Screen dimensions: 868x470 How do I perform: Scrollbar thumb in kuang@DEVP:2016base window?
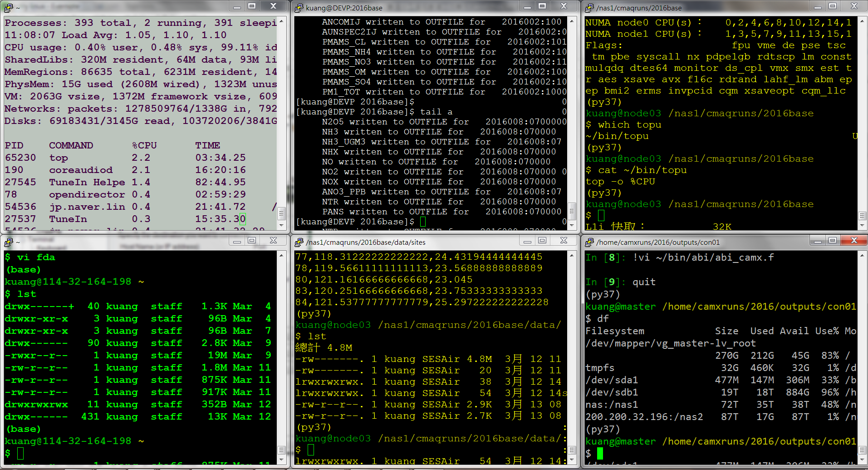coord(572,212)
